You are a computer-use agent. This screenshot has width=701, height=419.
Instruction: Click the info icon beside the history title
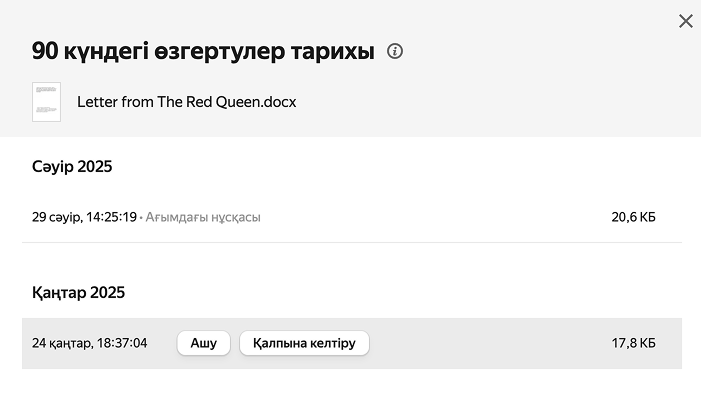click(395, 51)
